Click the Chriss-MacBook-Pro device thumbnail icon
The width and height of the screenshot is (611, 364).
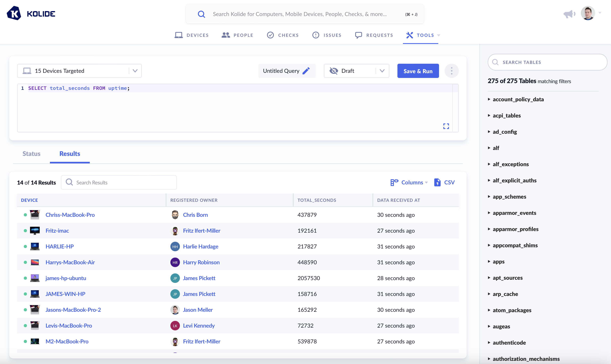(x=35, y=215)
